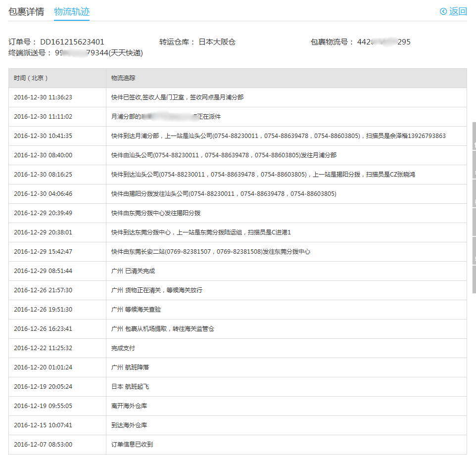Viewport: 476px width, 455px height.
Task: Select timestamp 2016-12-30 11:36:23
Action: pos(43,97)
